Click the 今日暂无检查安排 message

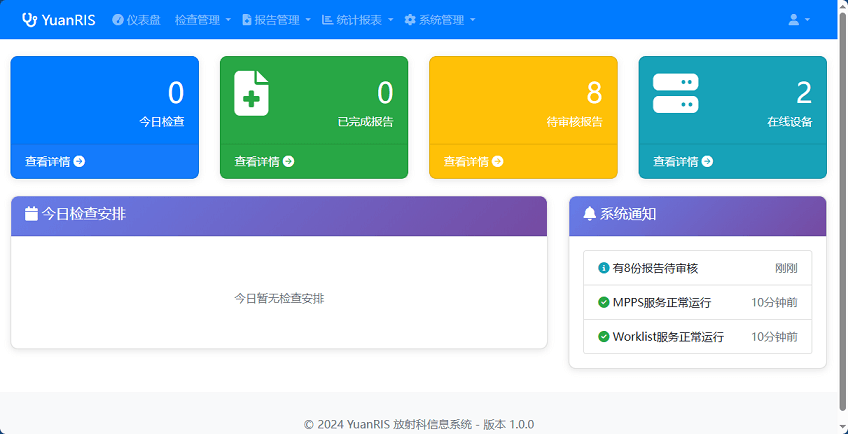[279, 298]
